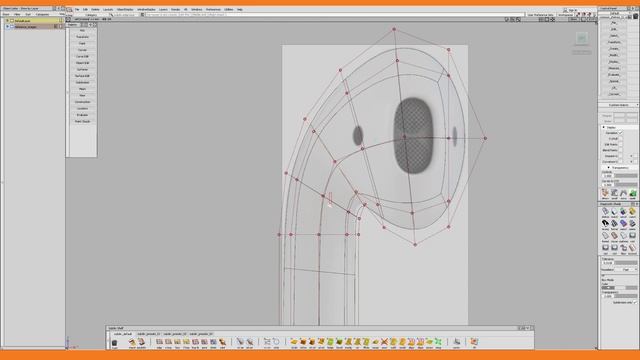Toggle the DefaultLayer visibility box
This screenshot has width=640, height=360.
12,20
